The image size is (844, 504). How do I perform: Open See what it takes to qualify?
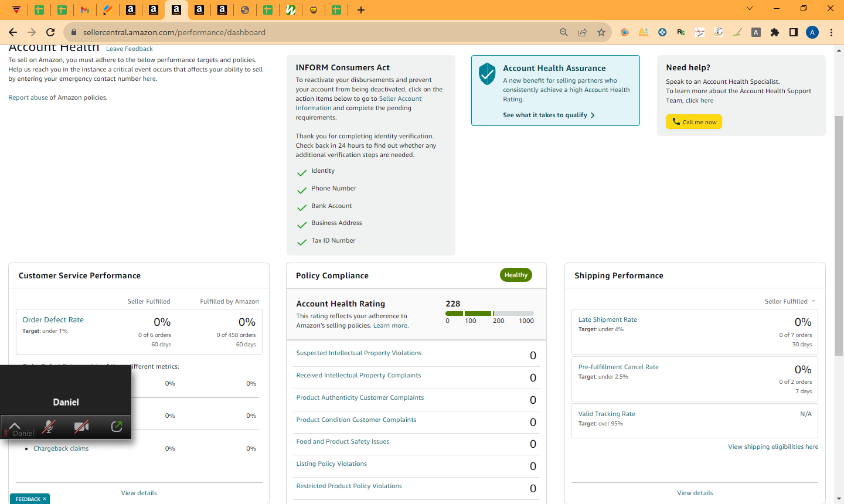click(549, 115)
